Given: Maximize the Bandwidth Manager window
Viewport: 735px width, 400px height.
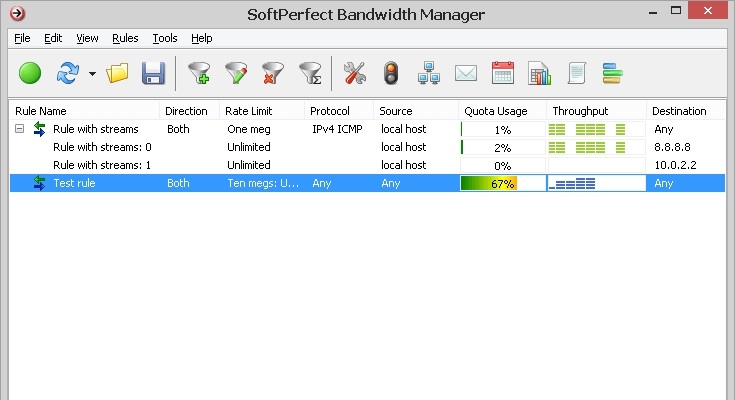Looking at the screenshot, I should click(676, 10).
